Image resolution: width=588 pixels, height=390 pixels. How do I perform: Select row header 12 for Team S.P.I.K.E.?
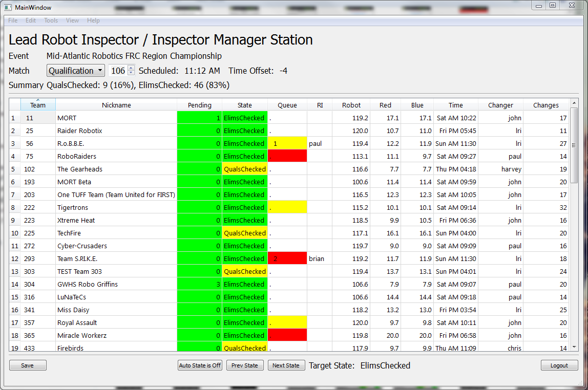tap(14, 258)
